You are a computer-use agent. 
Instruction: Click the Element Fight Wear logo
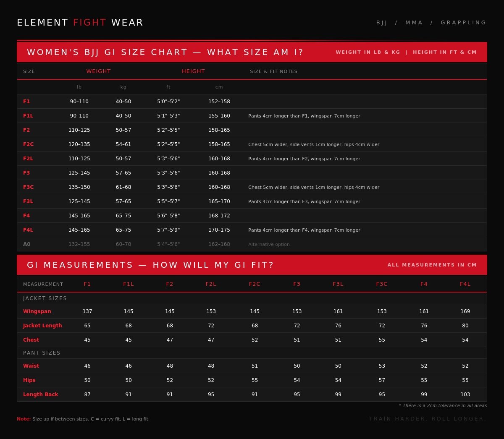tap(80, 23)
